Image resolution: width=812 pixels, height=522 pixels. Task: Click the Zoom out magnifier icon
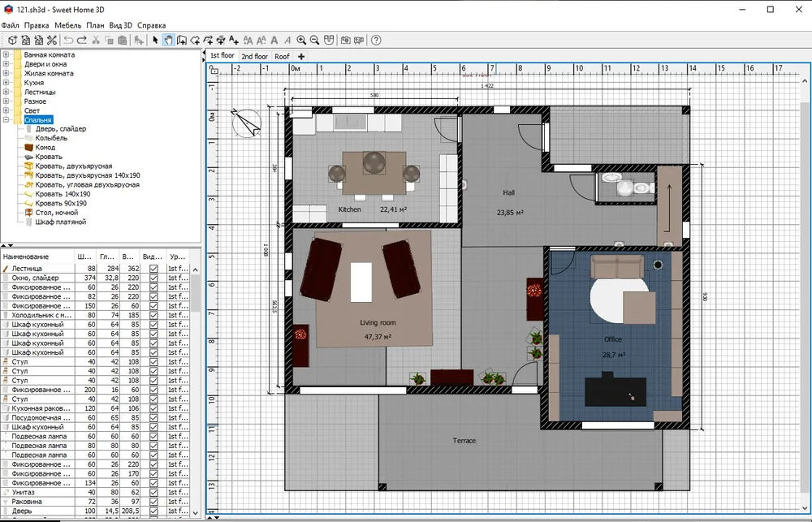coord(315,40)
